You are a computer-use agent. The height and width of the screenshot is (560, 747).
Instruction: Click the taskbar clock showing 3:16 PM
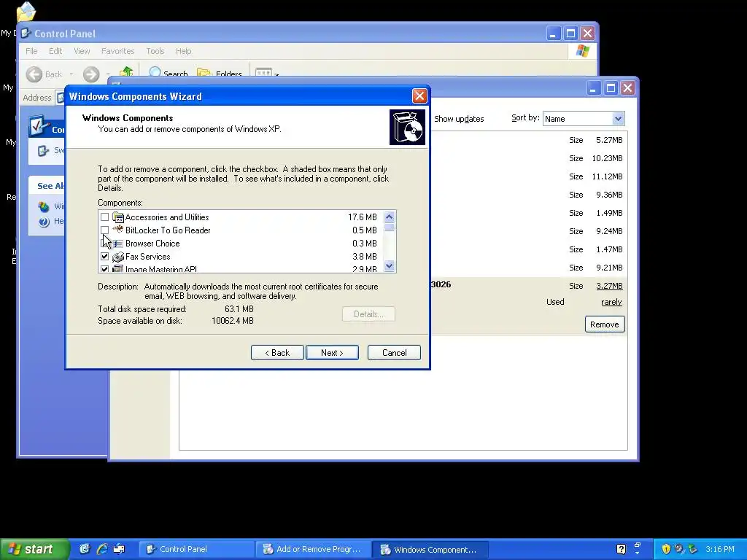pyautogui.click(x=720, y=549)
